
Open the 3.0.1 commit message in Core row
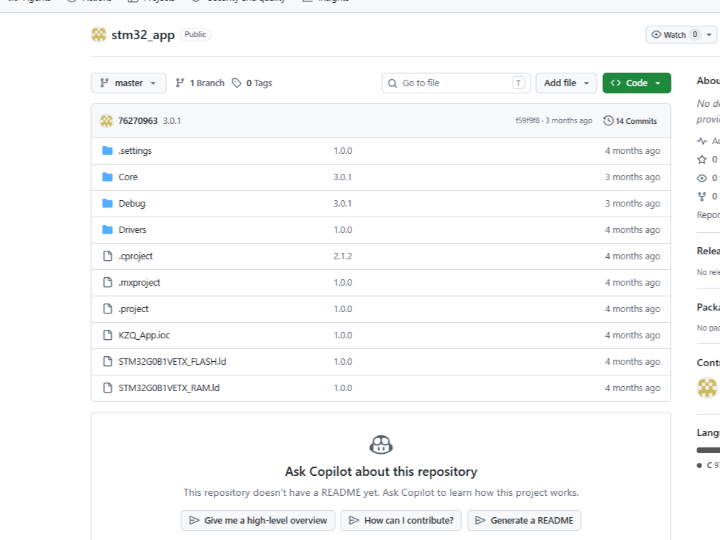click(343, 177)
